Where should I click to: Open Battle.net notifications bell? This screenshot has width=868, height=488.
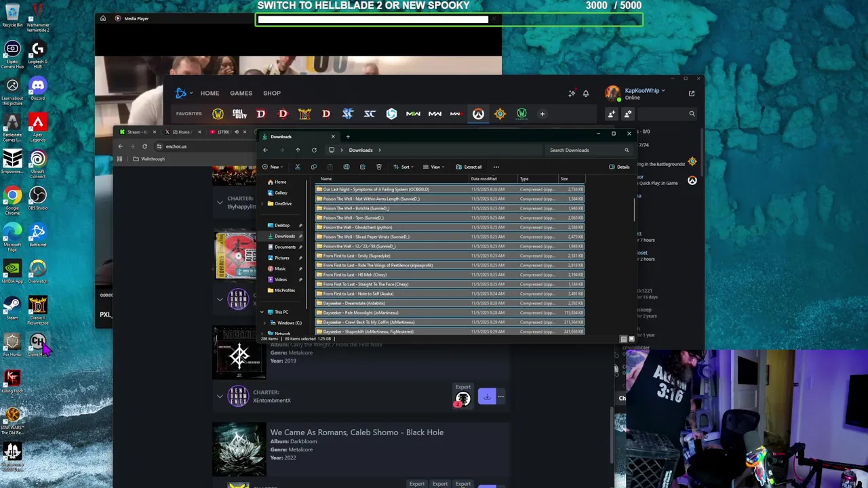[x=586, y=94]
